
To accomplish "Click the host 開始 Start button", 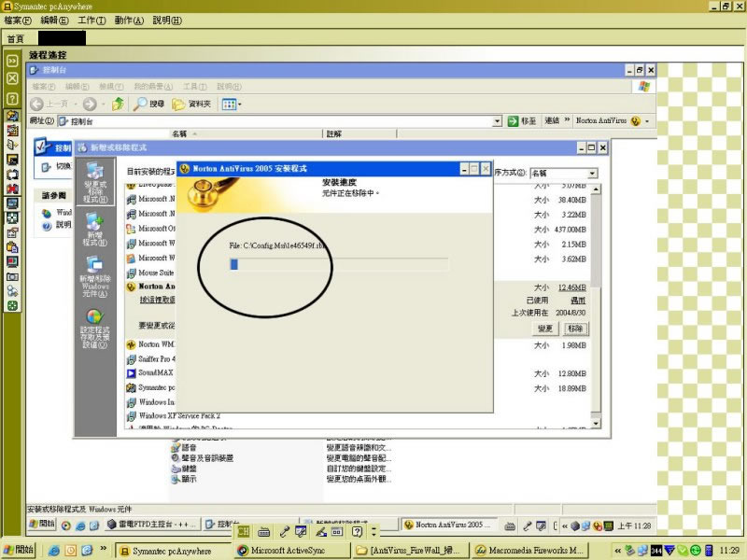I will click(x=20, y=550).
